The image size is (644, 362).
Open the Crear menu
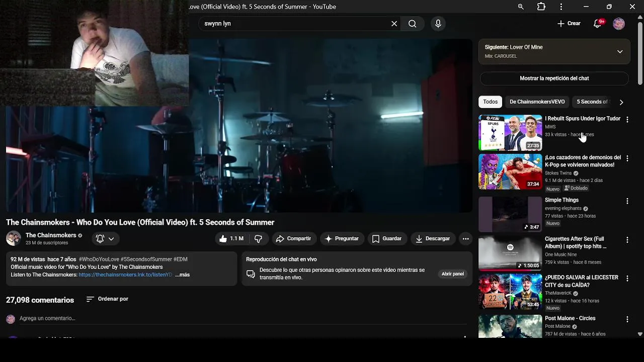click(569, 24)
